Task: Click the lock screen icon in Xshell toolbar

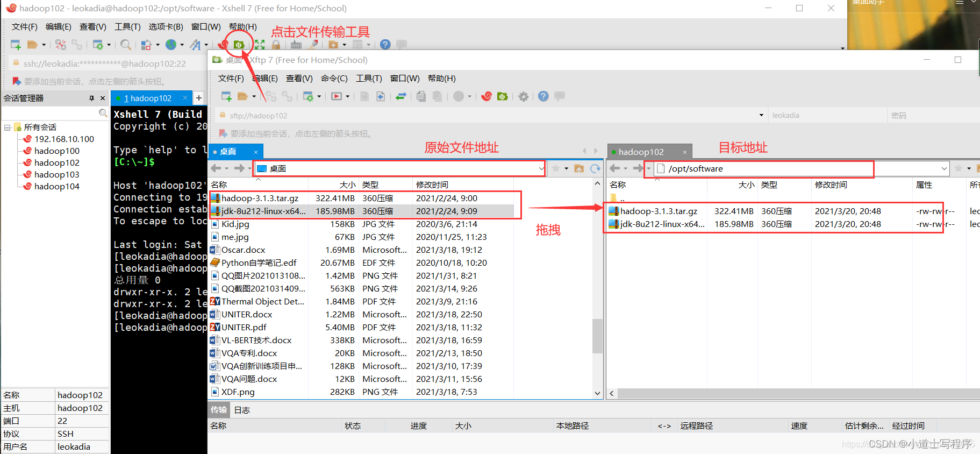Action: pyautogui.click(x=276, y=45)
